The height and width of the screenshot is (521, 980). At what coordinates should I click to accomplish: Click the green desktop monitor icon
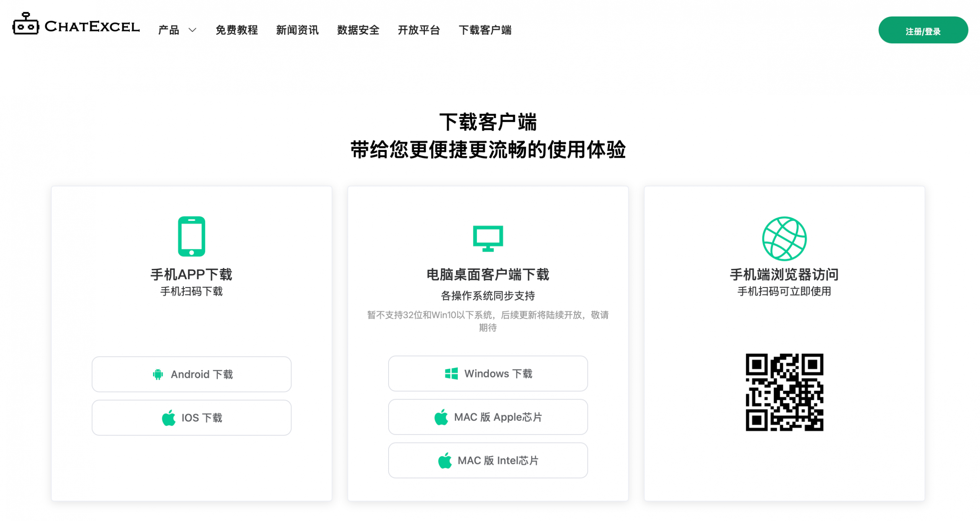pos(488,238)
